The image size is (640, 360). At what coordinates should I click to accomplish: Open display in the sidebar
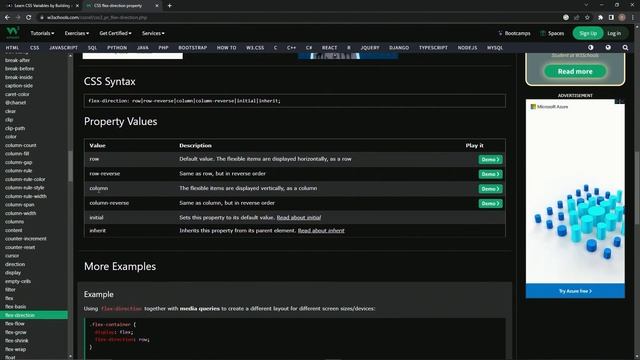(x=13, y=273)
